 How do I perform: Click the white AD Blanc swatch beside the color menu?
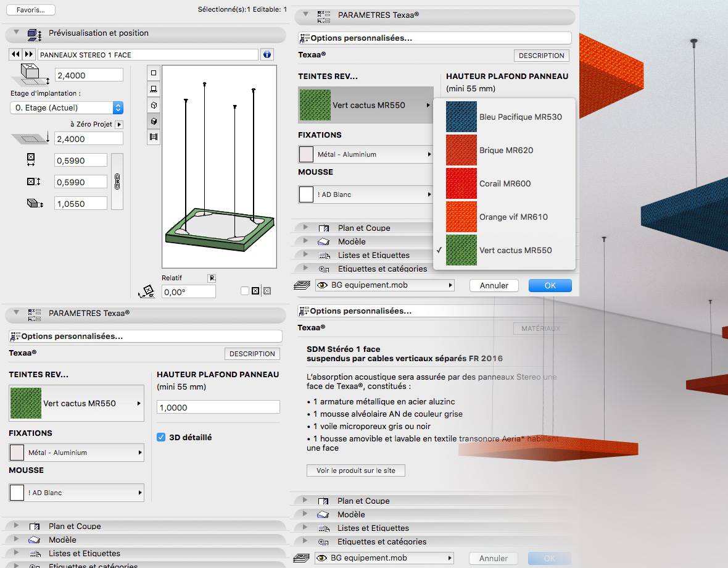click(x=306, y=194)
